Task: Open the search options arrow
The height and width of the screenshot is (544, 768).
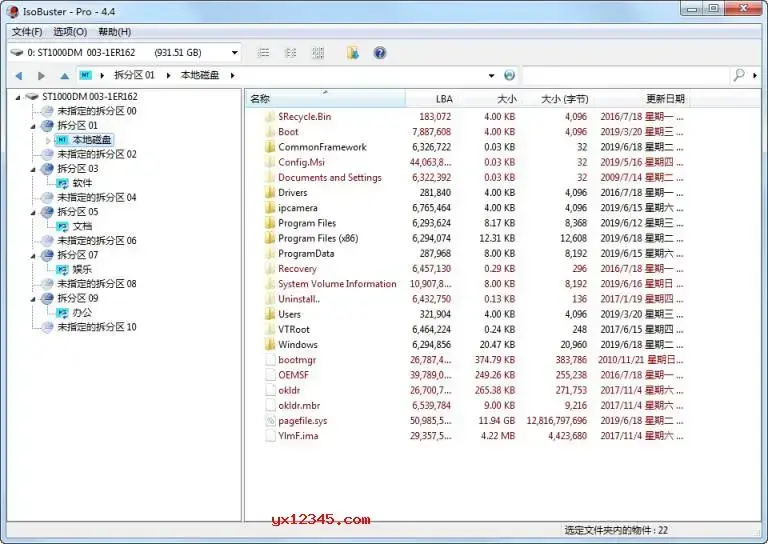Action: click(755, 75)
